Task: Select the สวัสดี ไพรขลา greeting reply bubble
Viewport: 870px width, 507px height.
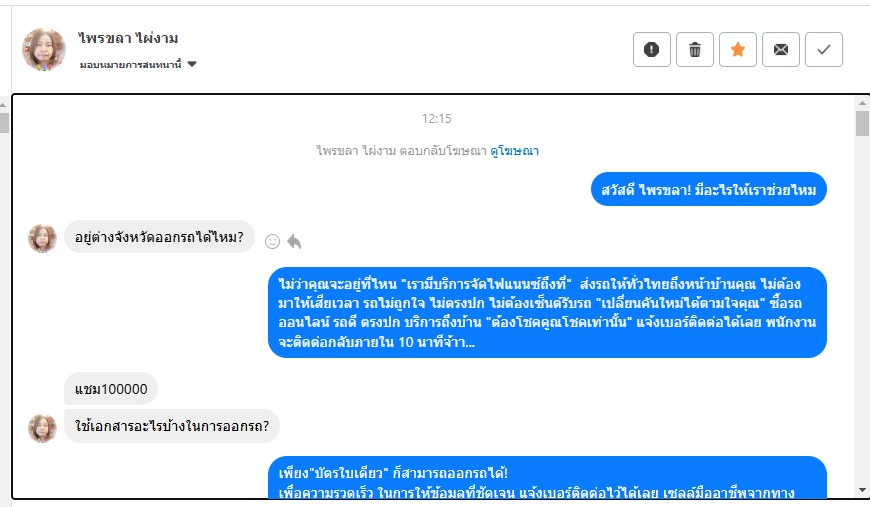Action: pos(709,189)
